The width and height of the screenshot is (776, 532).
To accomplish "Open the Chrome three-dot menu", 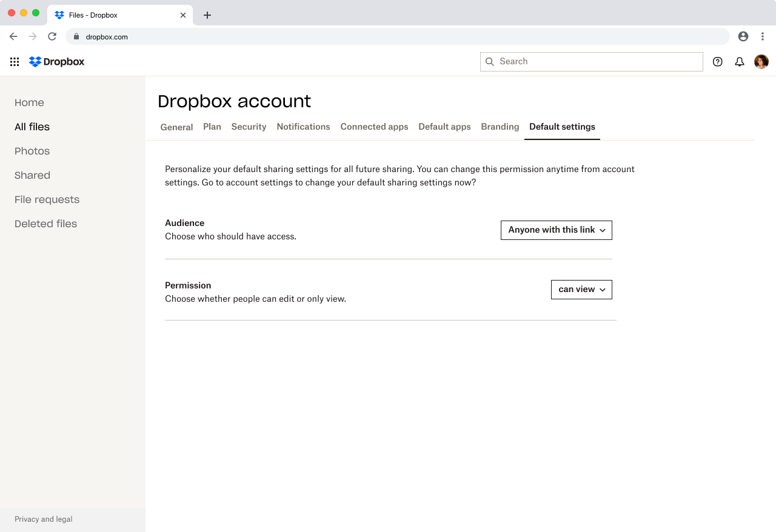I will click(x=763, y=36).
